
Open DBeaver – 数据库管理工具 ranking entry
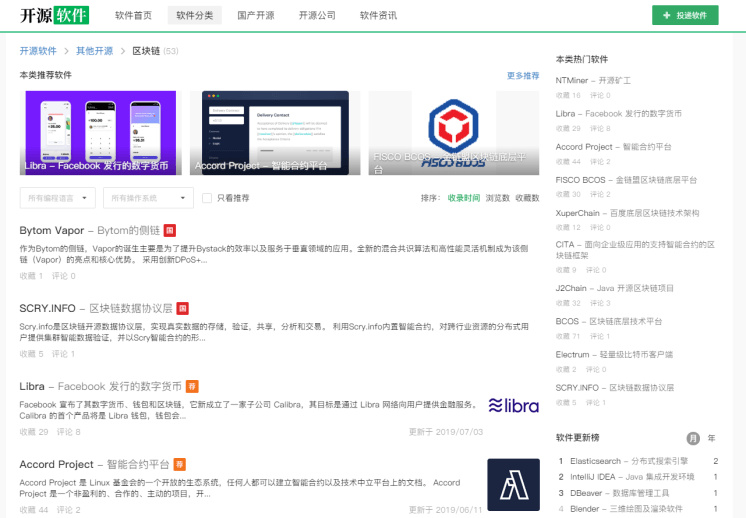[619, 493]
